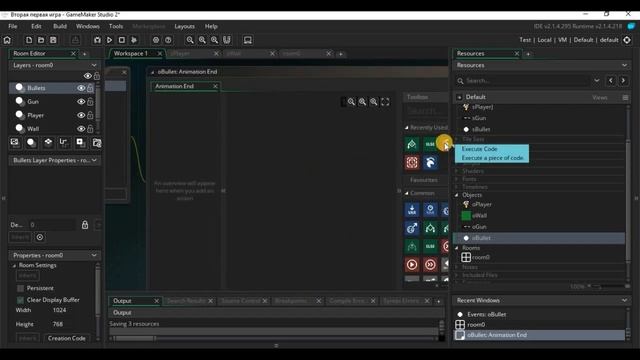This screenshot has width=640, height=360.
Task: Create new layer folder icon
Action: tap(96, 142)
